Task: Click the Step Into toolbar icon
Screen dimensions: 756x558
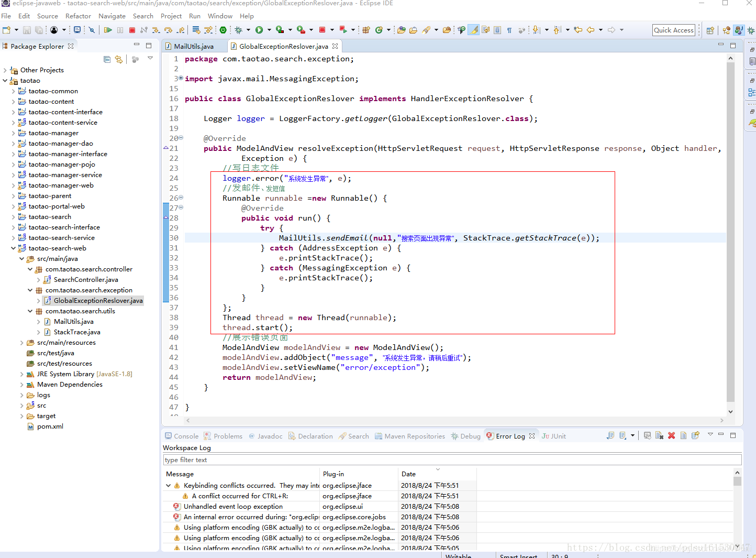Action: (x=156, y=30)
